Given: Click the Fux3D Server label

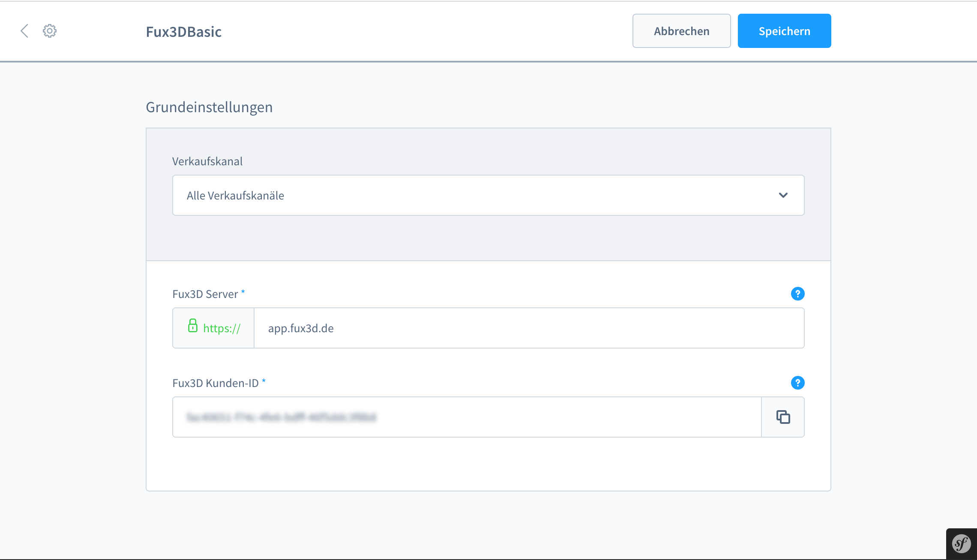Looking at the screenshot, I should point(205,294).
